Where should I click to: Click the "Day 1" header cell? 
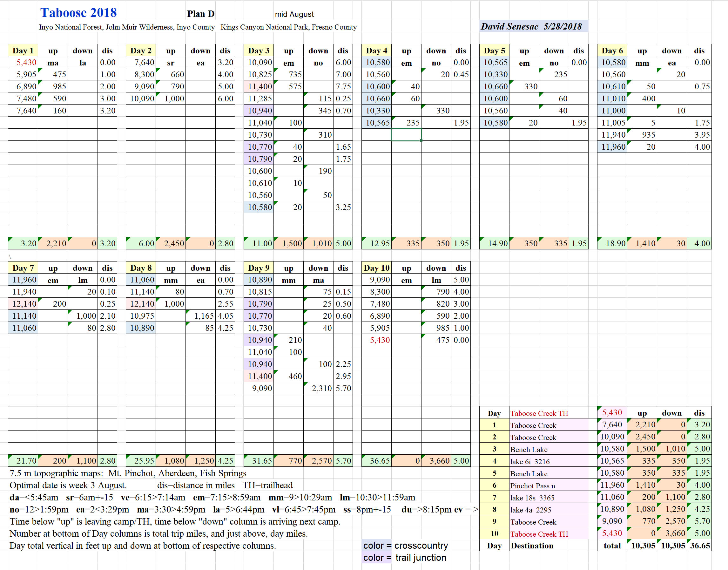point(23,51)
